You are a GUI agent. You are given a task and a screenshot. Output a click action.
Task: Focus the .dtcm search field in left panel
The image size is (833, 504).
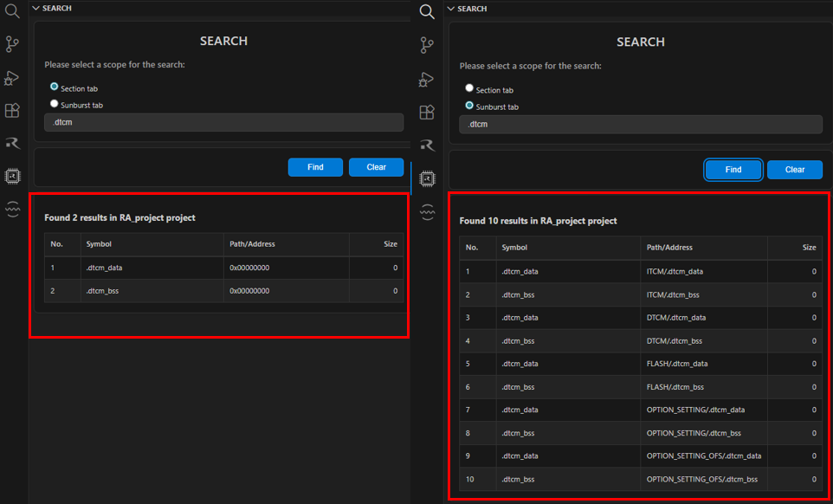tap(223, 122)
